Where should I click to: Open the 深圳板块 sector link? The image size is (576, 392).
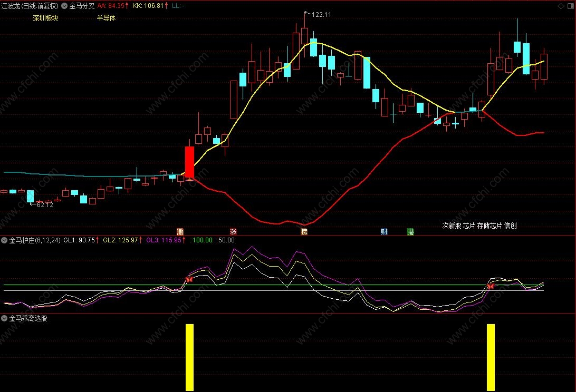(x=45, y=18)
